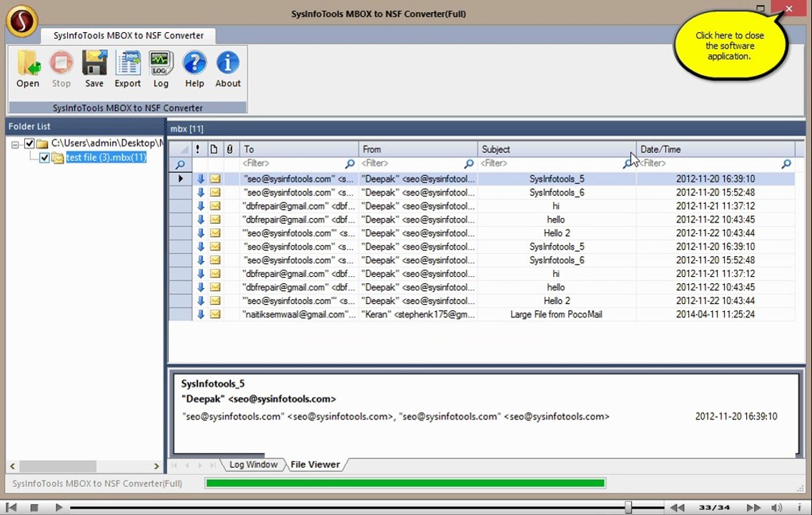Switch to the Log Window tab
The image size is (812, 515).
click(253, 464)
